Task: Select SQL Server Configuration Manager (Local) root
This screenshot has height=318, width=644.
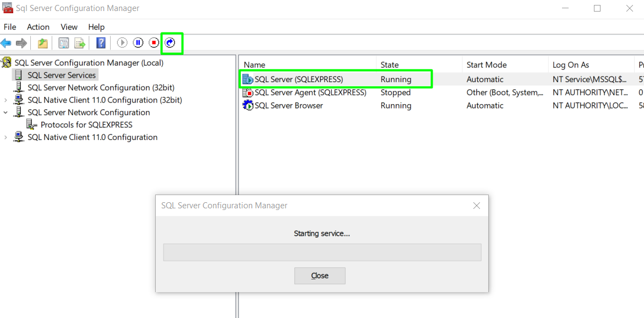Action: 89,63
